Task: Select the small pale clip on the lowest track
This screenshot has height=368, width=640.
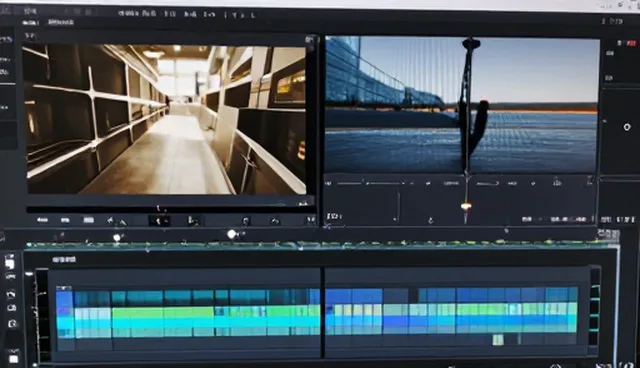Action: [x=498, y=339]
